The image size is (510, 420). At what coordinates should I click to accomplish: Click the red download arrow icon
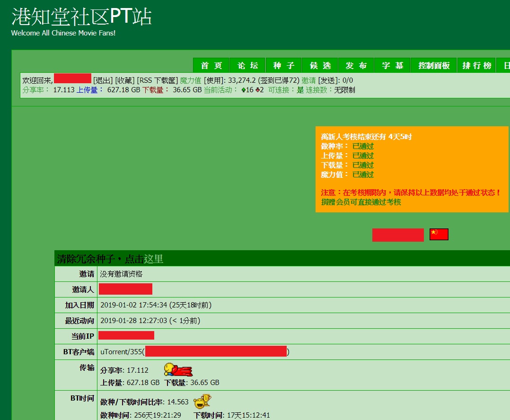pos(257,90)
